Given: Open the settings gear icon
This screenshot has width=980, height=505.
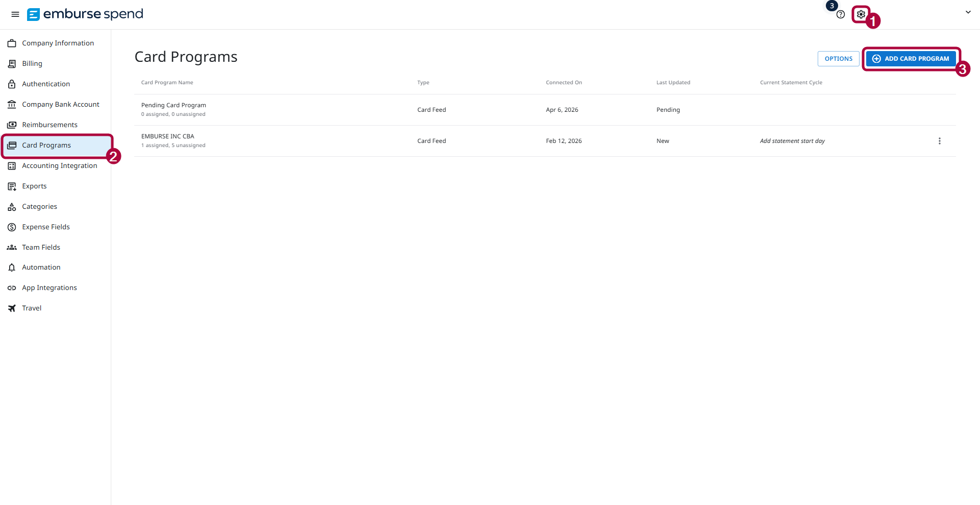Looking at the screenshot, I should (x=861, y=14).
